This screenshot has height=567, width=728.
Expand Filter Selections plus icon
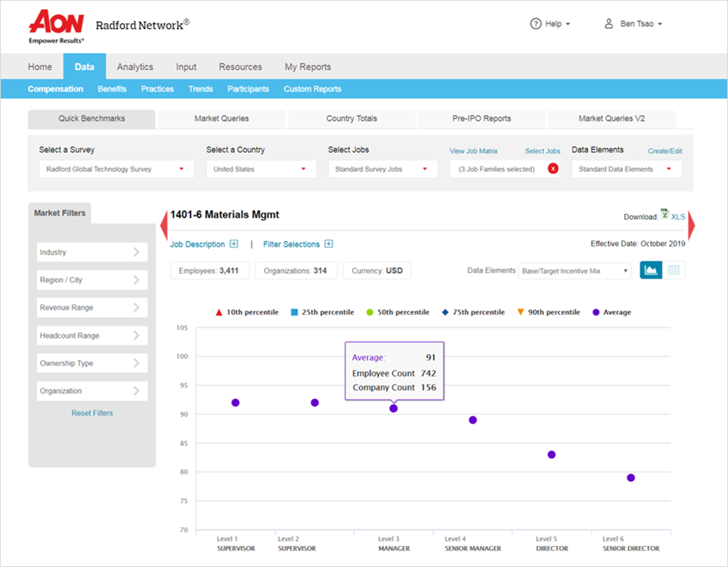(329, 244)
